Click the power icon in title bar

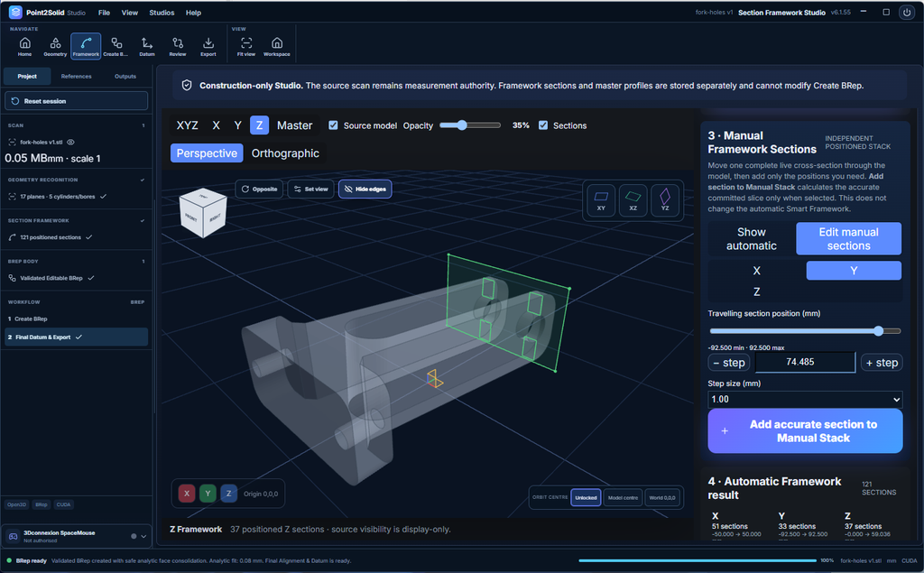coord(907,13)
